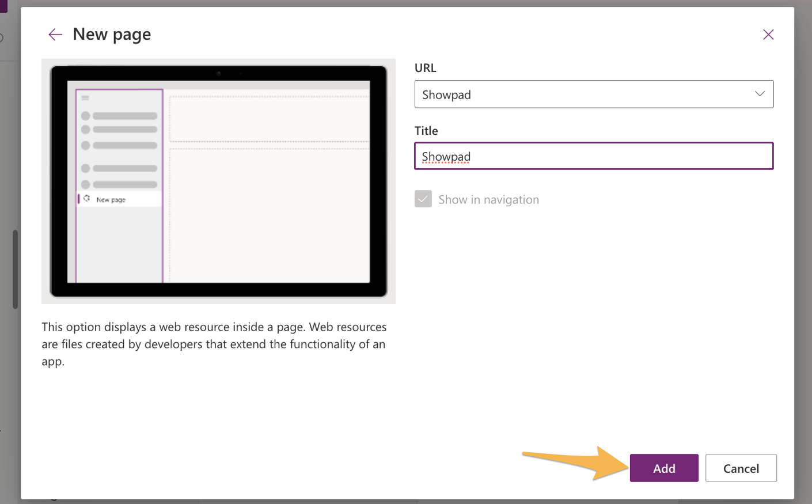Click the 'Show in navigation' label
812x504 pixels.
pyautogui.click(x=489, y=200)
